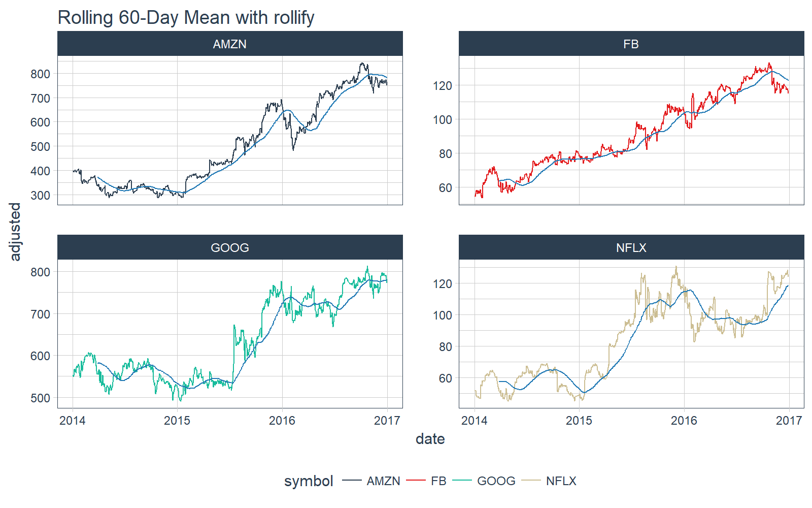
Task: Click the 2017 label under GOOG panel
Action: click(387, 421)
